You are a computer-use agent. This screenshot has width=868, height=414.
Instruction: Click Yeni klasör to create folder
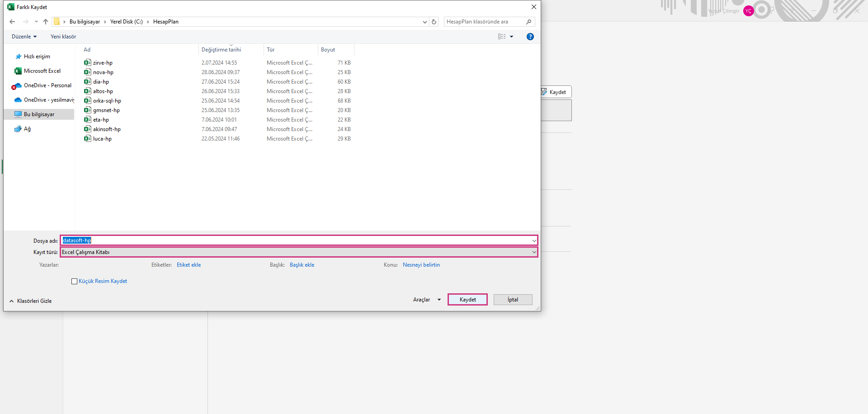click(x=63, y=37)
